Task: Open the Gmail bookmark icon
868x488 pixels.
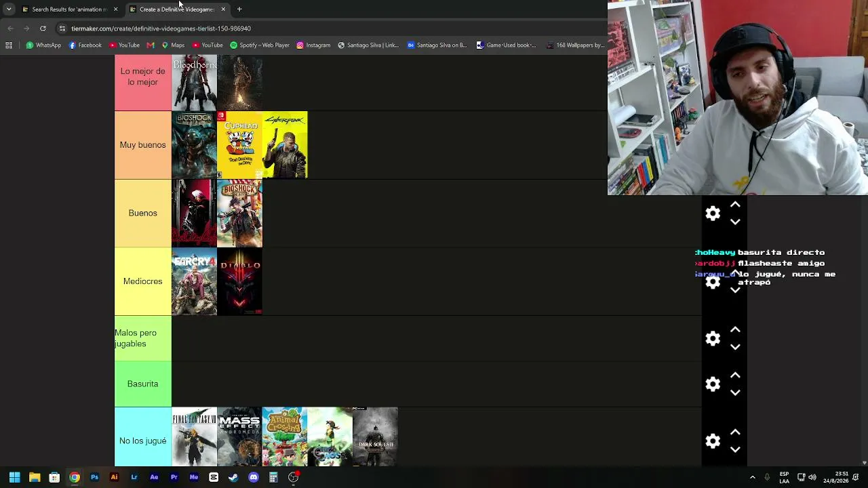Action: 151,45
